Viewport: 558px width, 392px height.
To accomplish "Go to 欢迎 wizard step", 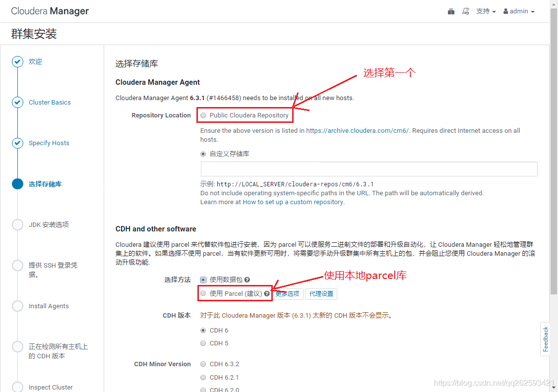I will coord(35,61).
